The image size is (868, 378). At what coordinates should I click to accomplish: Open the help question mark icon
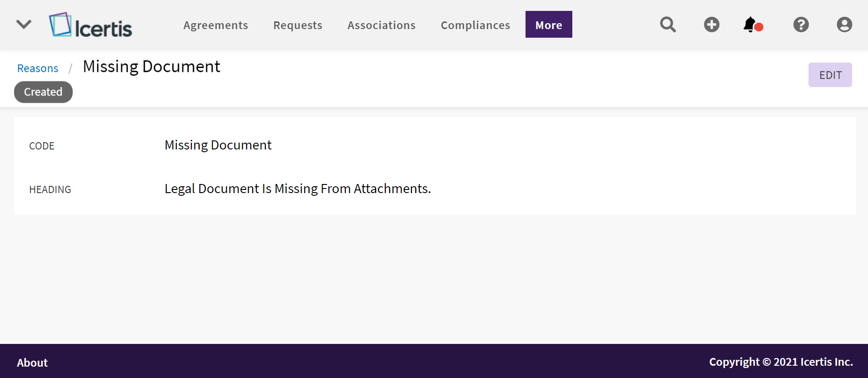coord(801,25)
